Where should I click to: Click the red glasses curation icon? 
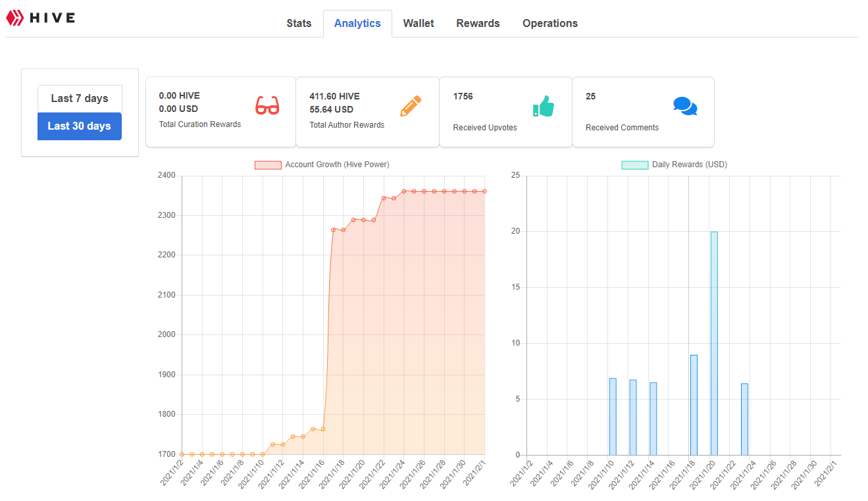point(267,105)
